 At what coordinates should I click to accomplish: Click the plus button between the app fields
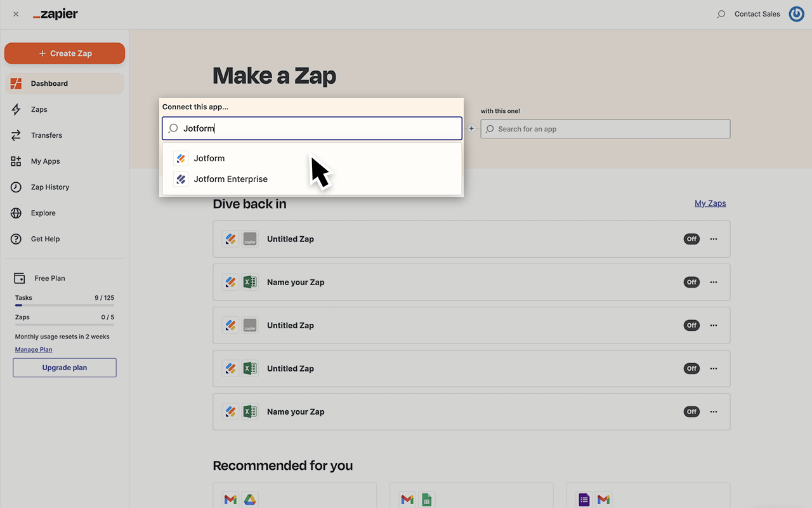[471, 128]
